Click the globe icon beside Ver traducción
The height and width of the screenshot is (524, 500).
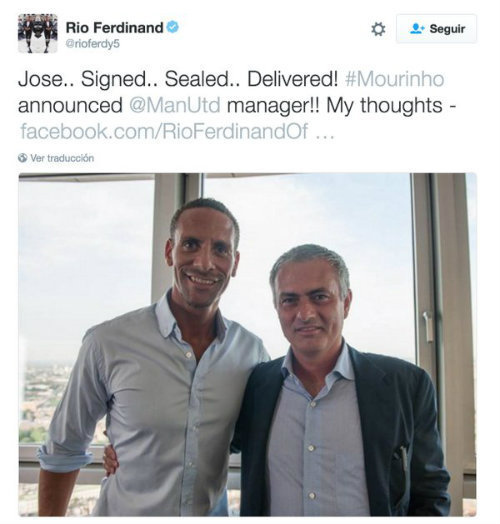[22, 158]
